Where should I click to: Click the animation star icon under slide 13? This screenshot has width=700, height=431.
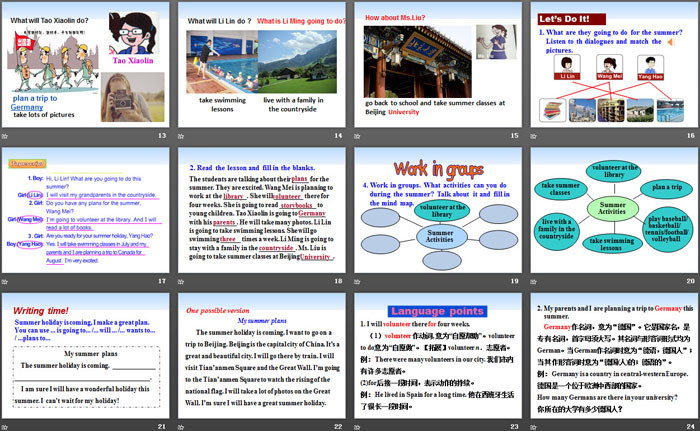pyautogui.click(x=5, y=136)
